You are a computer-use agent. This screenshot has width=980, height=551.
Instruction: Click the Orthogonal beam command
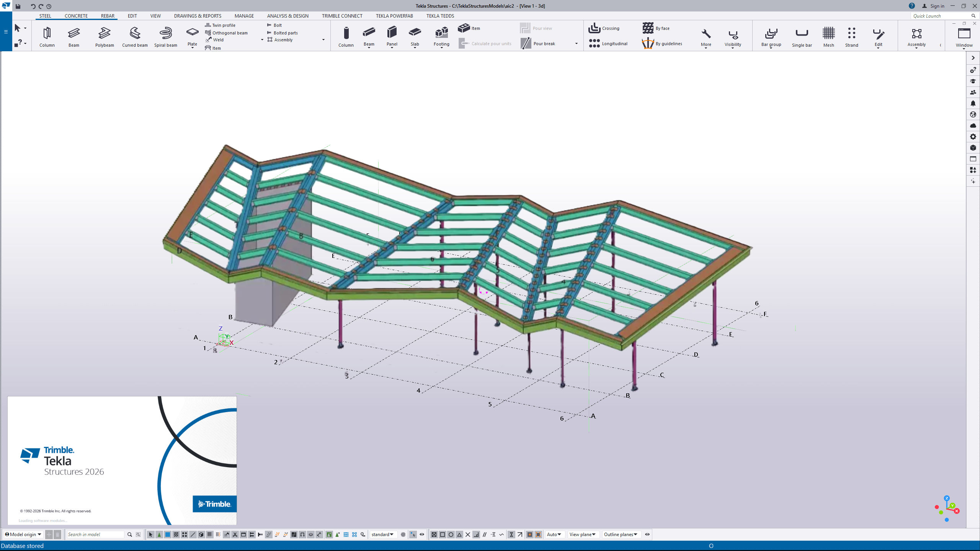coord(226,33)
